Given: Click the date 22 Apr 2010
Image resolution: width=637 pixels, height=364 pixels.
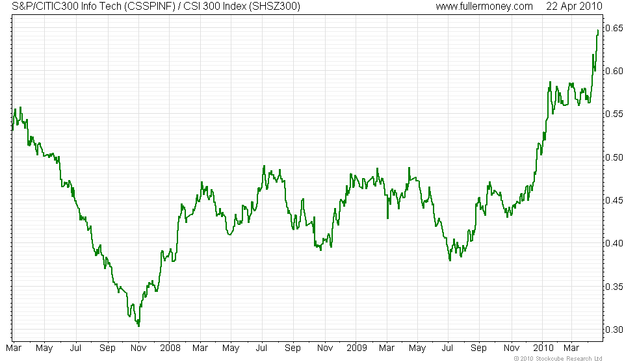Looking at the screenshot, I should [574, 6].
